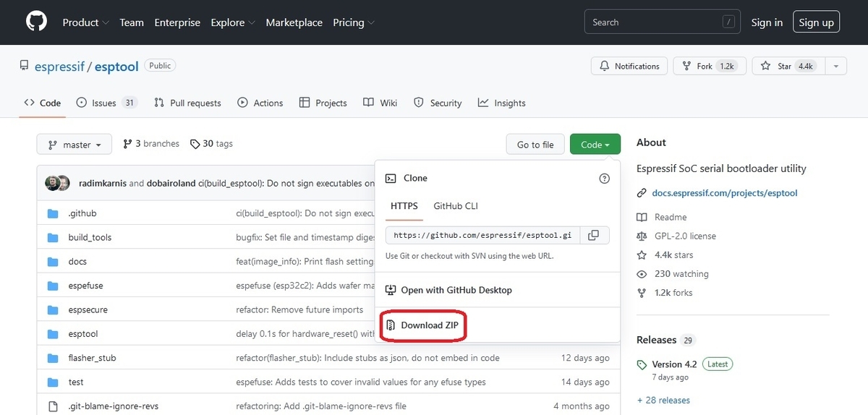The width and height of the screenshot is (868, 415).
Task: Click the scale icon beside GPL-2.0 license
Action: [642, 236]
